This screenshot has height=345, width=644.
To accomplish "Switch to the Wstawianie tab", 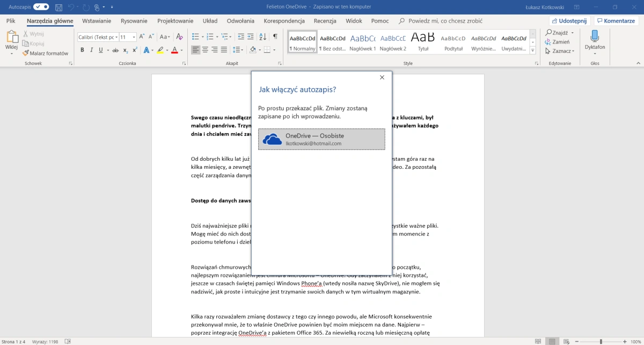I will click(x=97, y=21).
